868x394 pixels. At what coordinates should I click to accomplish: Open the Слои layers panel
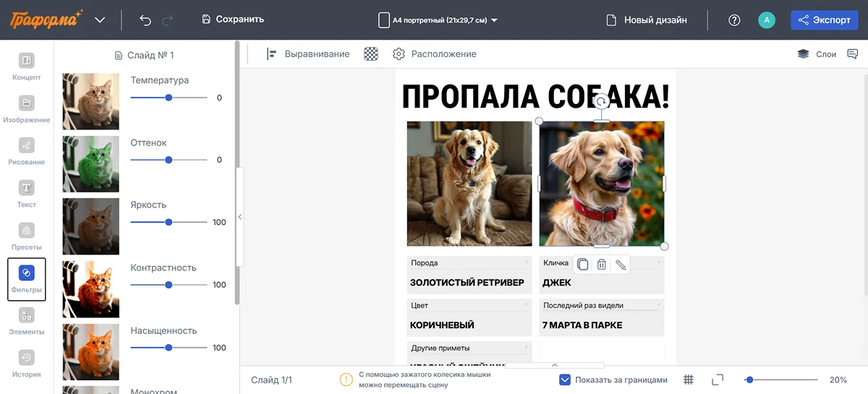(817, 54)
